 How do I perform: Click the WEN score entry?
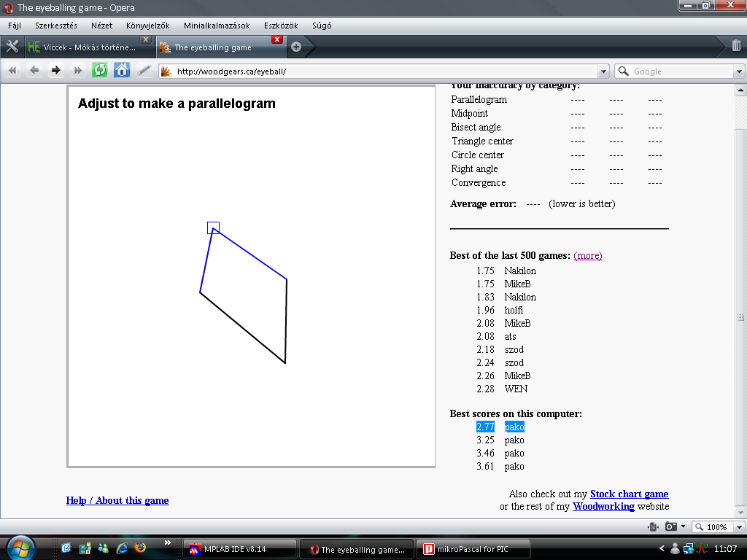516,389
